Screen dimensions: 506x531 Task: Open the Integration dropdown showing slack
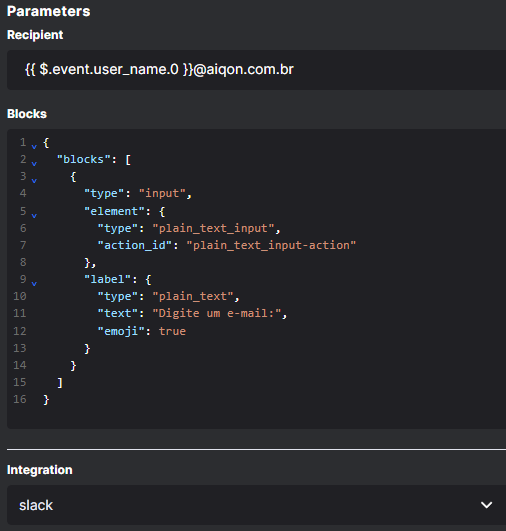click(x=256, y=505)
